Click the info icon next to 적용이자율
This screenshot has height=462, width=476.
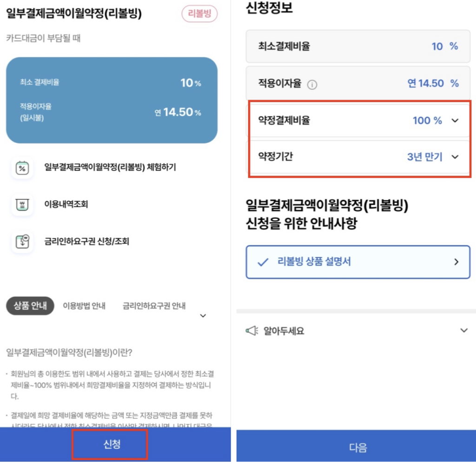[312, 84]
